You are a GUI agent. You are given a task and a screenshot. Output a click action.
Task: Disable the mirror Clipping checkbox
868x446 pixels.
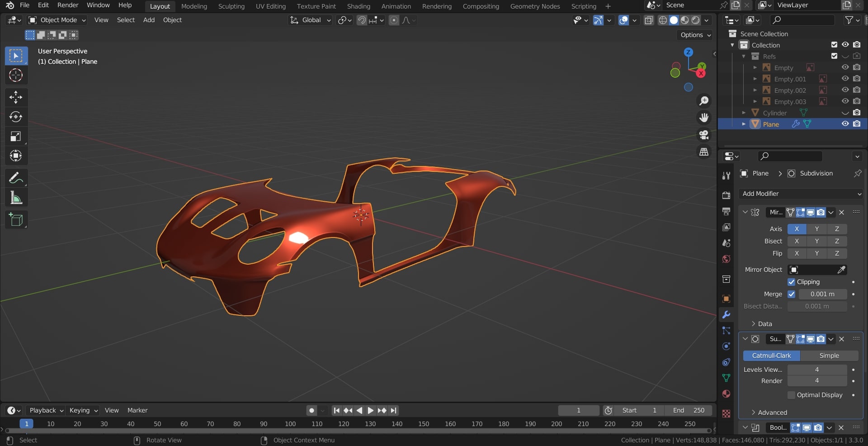792,282
